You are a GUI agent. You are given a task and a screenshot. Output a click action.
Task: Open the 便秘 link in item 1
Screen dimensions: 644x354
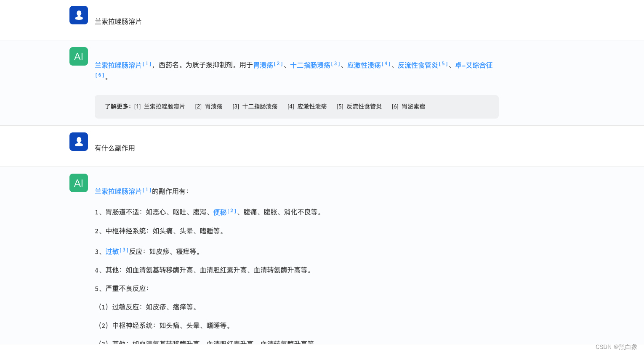point(220,212)
